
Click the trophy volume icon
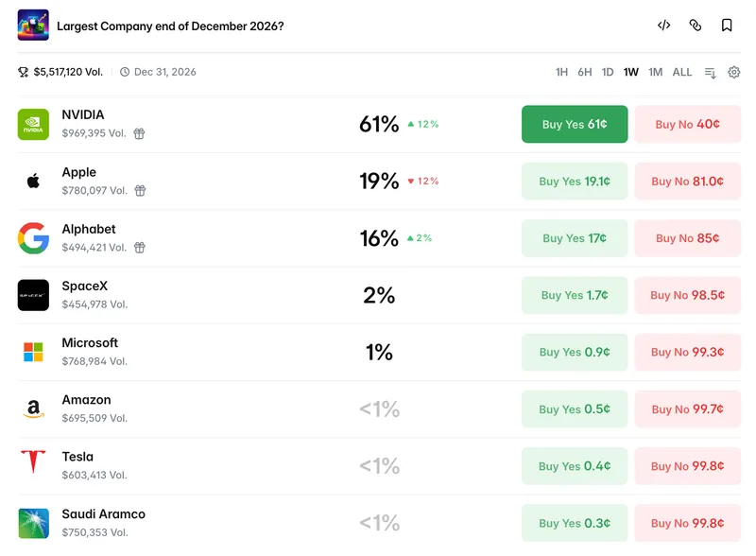pos(23,72)
